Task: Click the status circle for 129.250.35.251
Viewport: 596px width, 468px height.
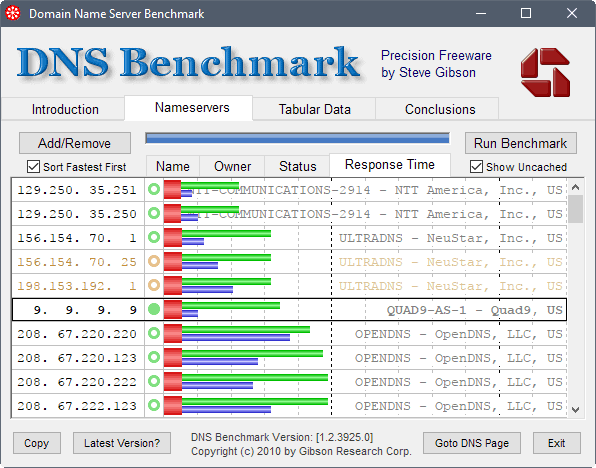Action: [154, 189]
